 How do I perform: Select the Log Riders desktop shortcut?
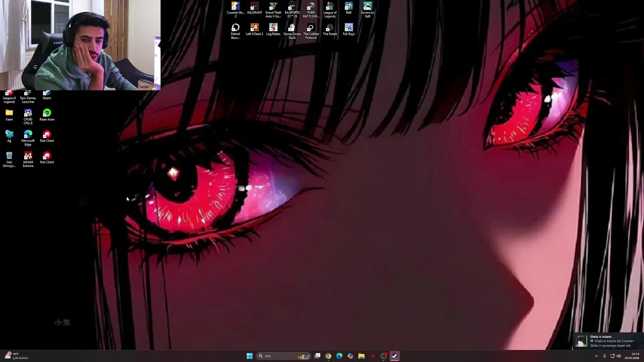point(273,30)
